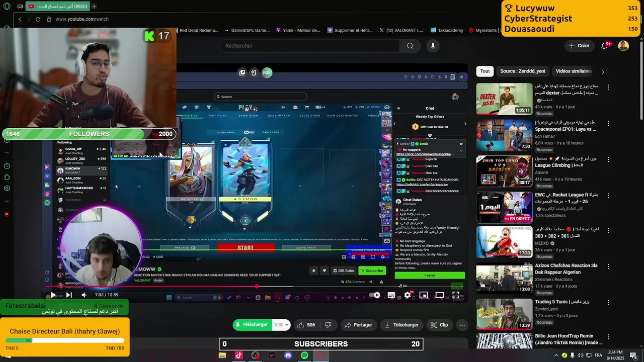The height and width of the screenshot is (362, 644).
Task: Play the YouTube video
Action: point(53,295)
